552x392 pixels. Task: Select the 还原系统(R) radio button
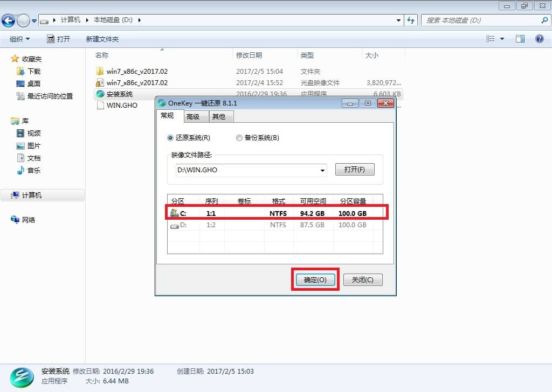(x=171, y=138)
